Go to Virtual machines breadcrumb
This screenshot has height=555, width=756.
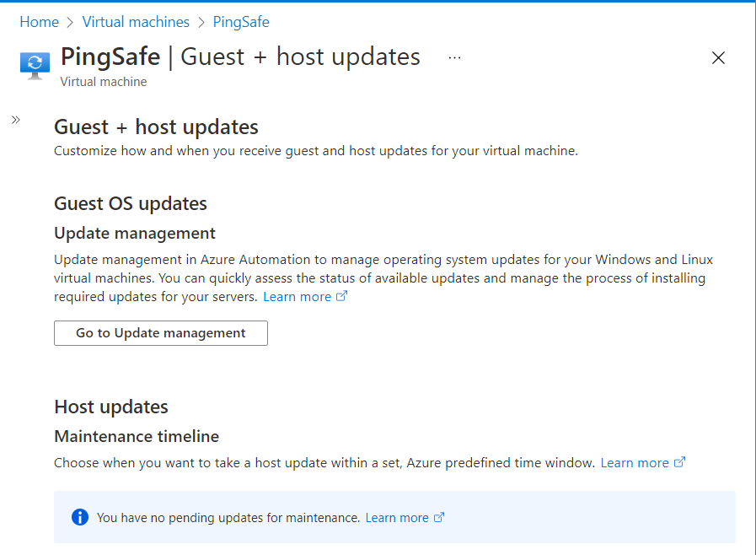[x=136, y=22]
